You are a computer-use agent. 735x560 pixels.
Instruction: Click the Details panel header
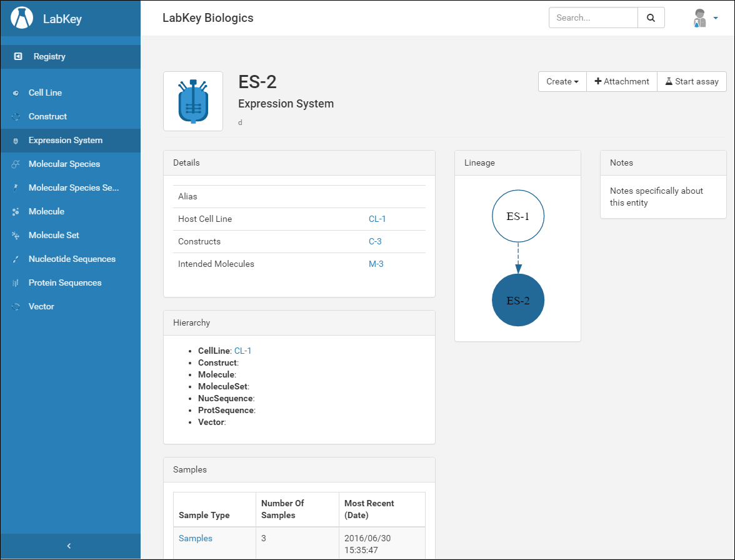tap(299, 163)
